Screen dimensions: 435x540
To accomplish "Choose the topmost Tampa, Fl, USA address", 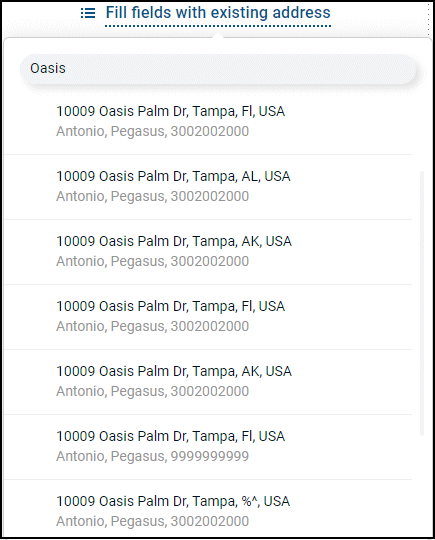I will tap(208, 122).
